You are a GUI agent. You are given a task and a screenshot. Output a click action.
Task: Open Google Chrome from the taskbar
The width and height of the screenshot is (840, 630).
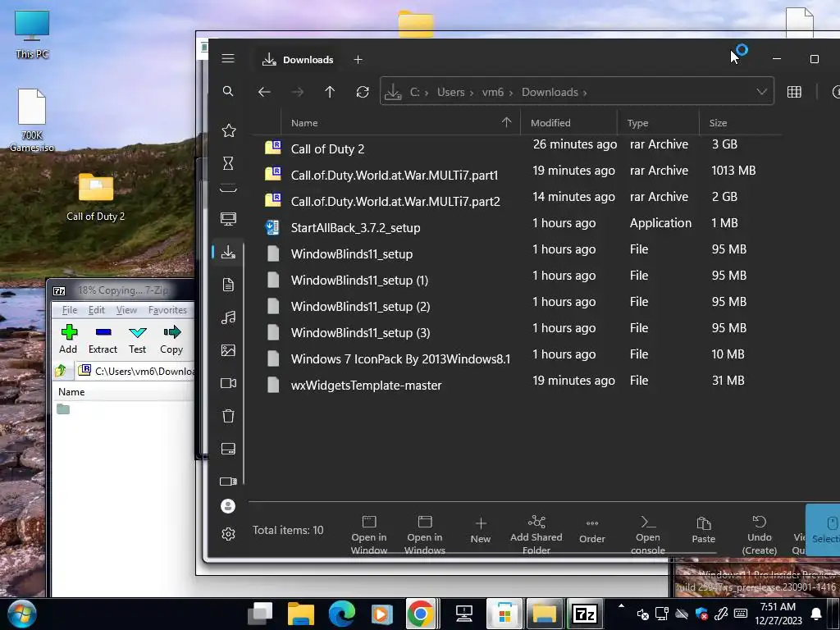[x=421, y=614]
